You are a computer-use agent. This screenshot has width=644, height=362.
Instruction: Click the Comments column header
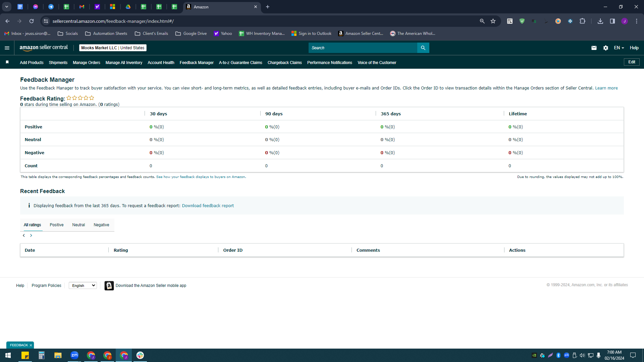click(x=368, y=250)
